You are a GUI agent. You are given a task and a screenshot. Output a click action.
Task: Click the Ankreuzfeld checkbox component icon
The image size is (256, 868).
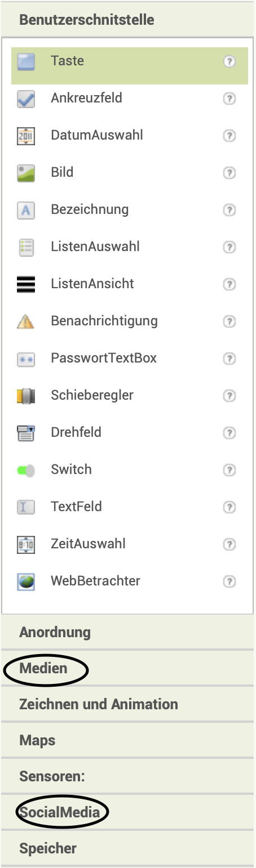click(x=26, y=99)
